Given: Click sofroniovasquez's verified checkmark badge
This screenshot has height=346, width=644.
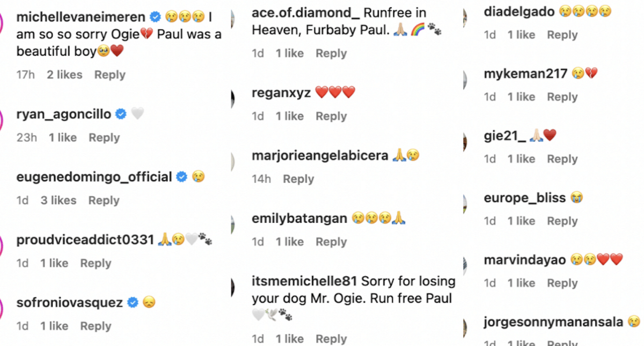Looking at the screenshot, I should click(133, 303).
